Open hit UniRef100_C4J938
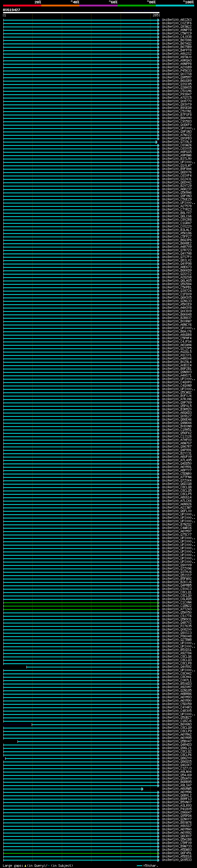The image size is (197, 868). (177, 37)
